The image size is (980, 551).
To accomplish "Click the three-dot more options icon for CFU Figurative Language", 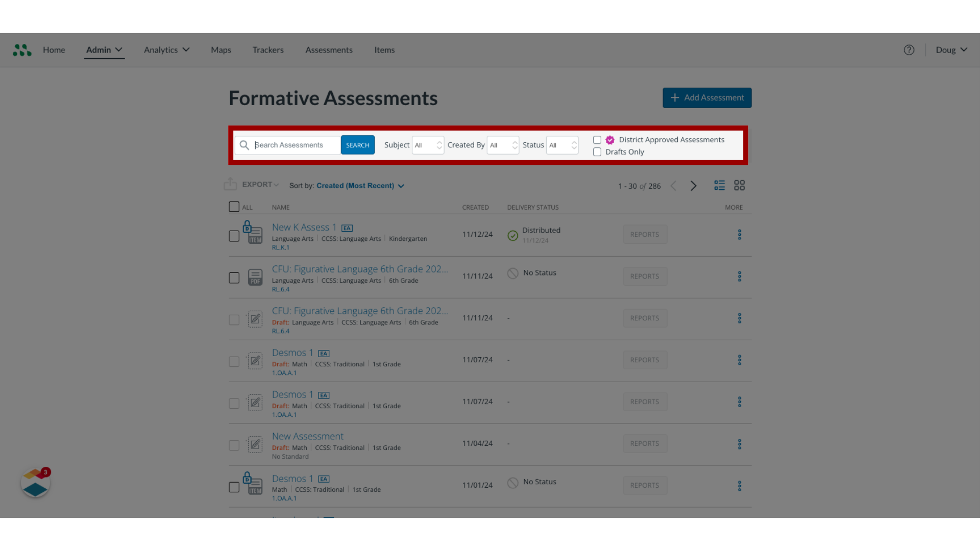I will tap(739, 276).
